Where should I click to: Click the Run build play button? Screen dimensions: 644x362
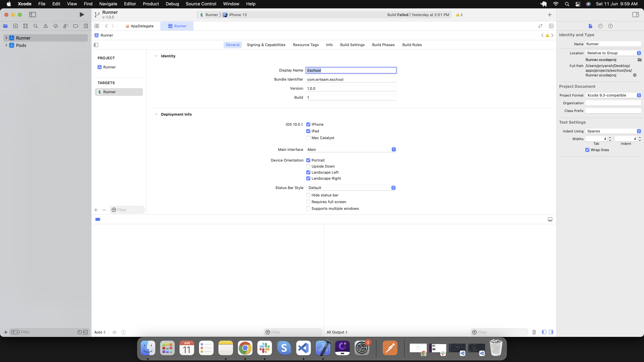[82, 15]
